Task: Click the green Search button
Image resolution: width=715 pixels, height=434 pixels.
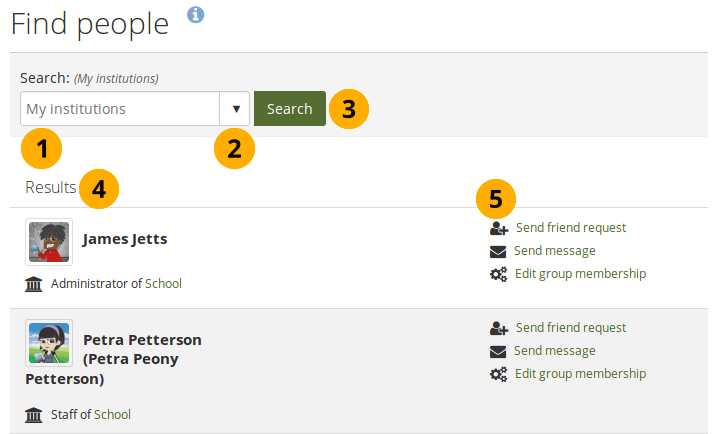Action: pos(290,109)
